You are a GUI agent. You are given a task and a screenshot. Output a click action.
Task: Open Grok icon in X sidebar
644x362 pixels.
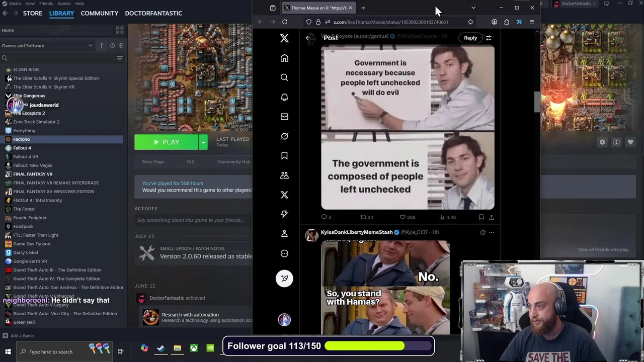click(284, 136)
